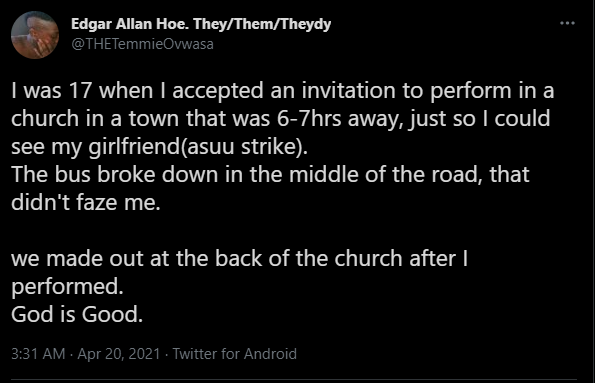The width and height of the screenshot is (595, 383).
Task: Click the line "church in a town that was"
Action: pyautogui.click(x=280, y=119)
